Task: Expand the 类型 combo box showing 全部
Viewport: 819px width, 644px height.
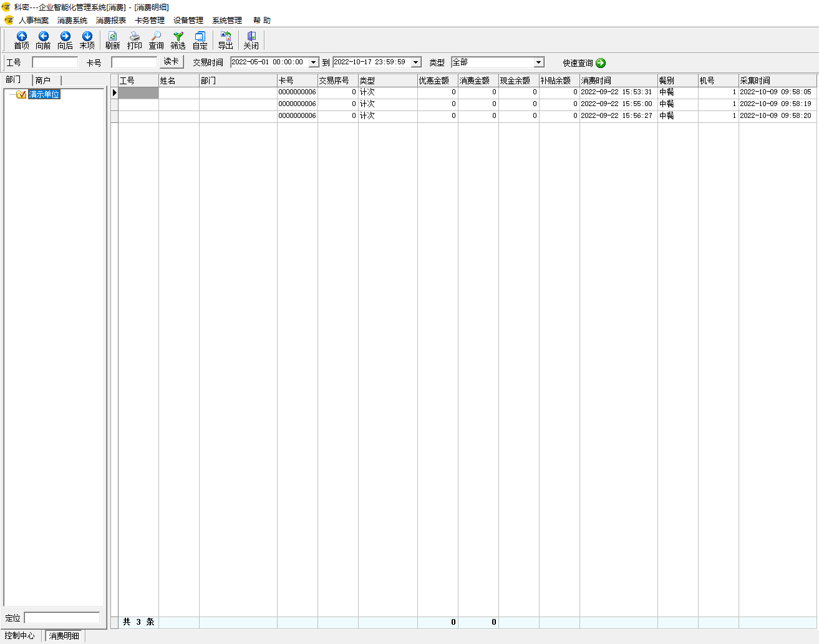Action: pyautogui.click(x=539, y=62)
